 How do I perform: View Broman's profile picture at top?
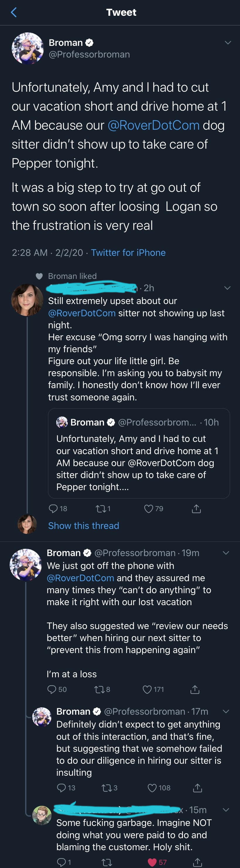point(28,48)
